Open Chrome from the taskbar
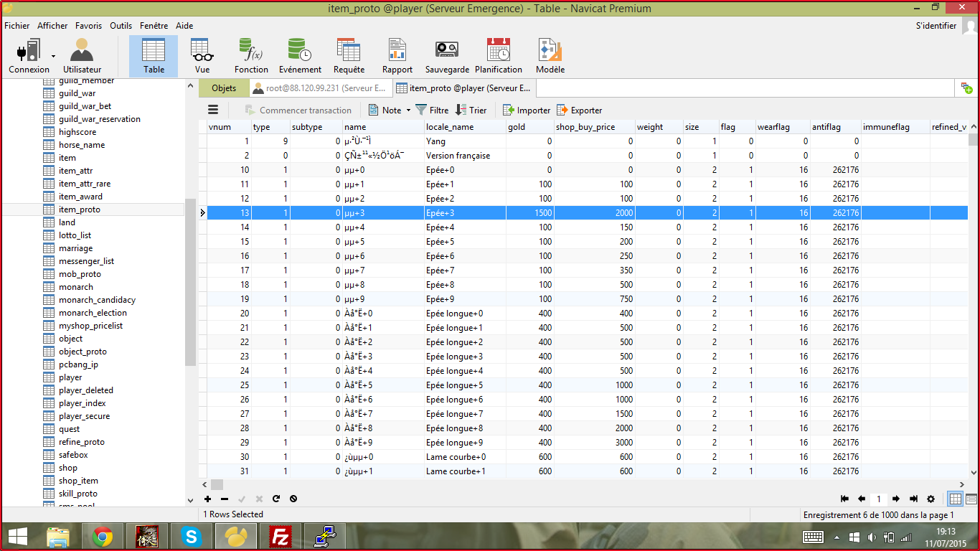The image size is (980, 551). point(103,536)
